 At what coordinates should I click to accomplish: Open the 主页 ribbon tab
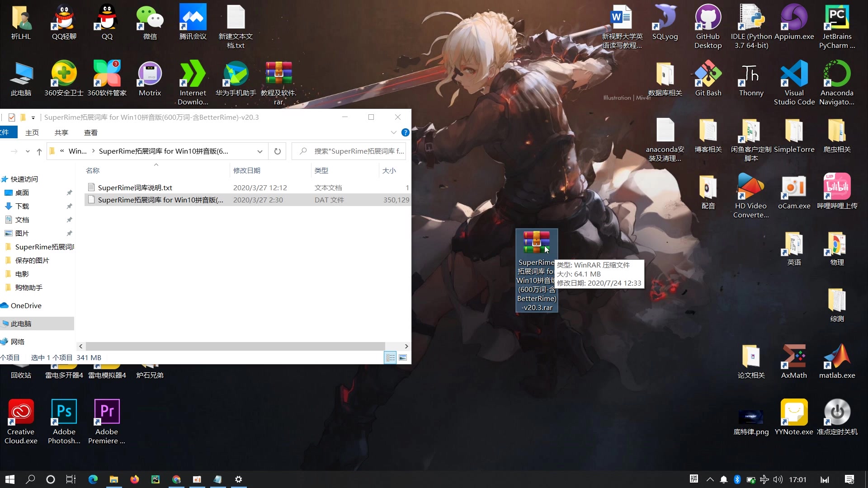click(x=32, y=132)
